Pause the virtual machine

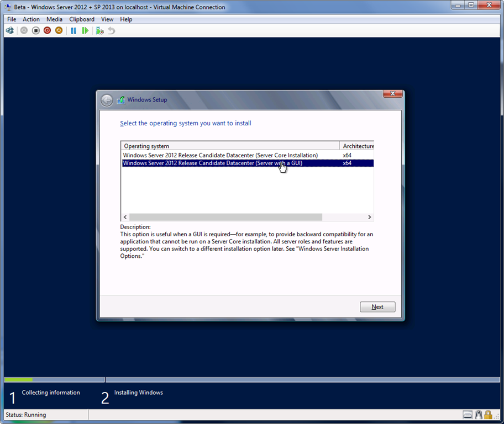(73, 30)
